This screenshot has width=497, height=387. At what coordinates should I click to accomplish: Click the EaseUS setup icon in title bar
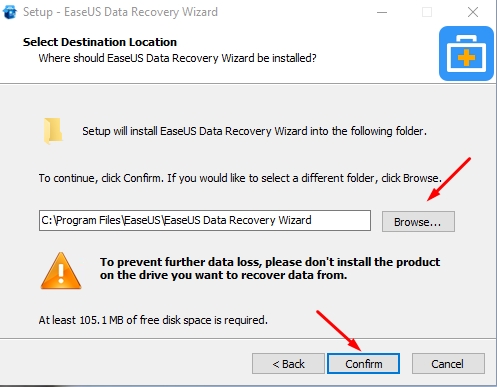[x=9, y=12]
